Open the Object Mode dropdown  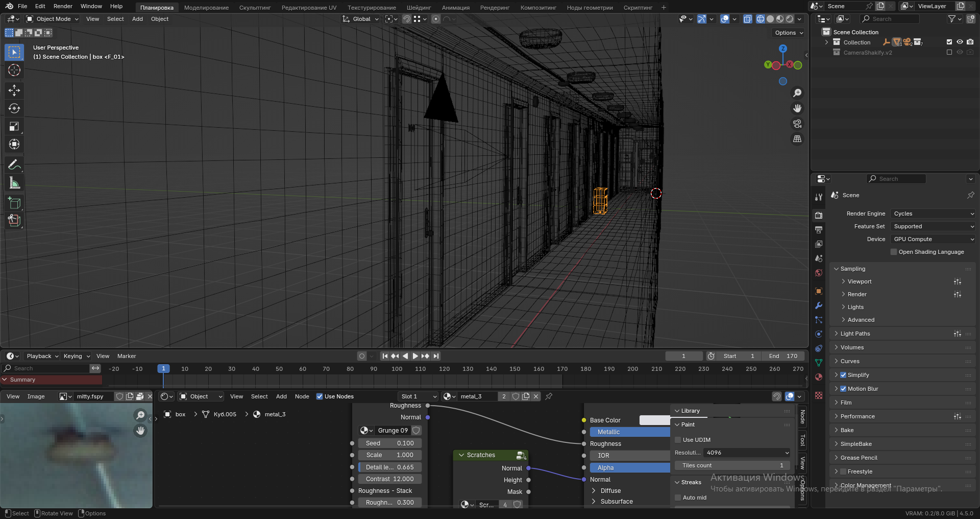pos(53,19)
